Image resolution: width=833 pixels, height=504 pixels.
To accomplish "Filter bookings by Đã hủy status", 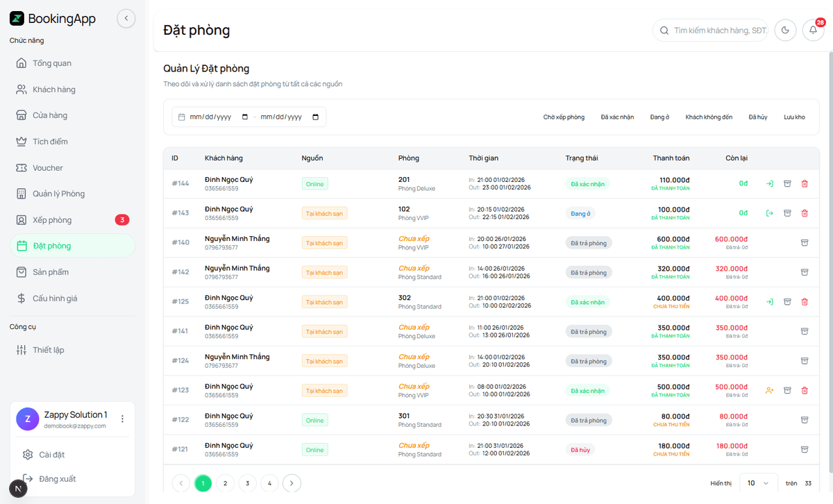I will [x=758, y=117].
